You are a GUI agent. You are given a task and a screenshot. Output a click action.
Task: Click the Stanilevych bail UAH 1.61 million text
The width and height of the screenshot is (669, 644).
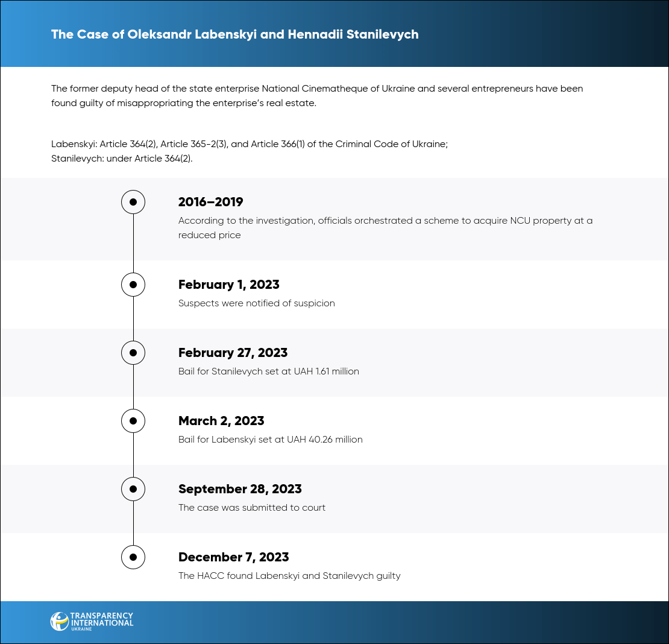(x=268, y=371)
